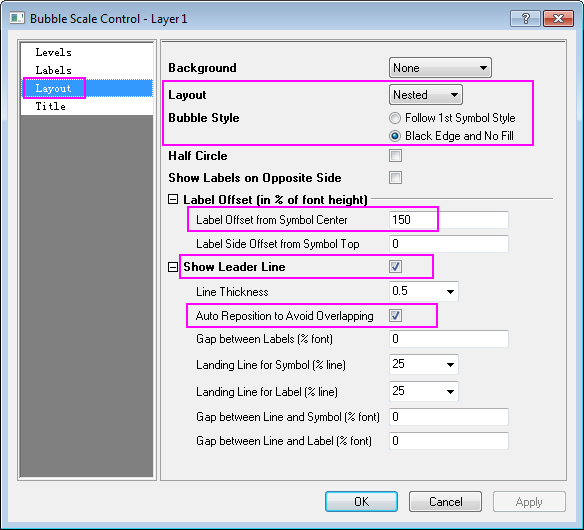Open the Line Thickness dropdown
Screen dimensions: 584x530
point(424,291)
